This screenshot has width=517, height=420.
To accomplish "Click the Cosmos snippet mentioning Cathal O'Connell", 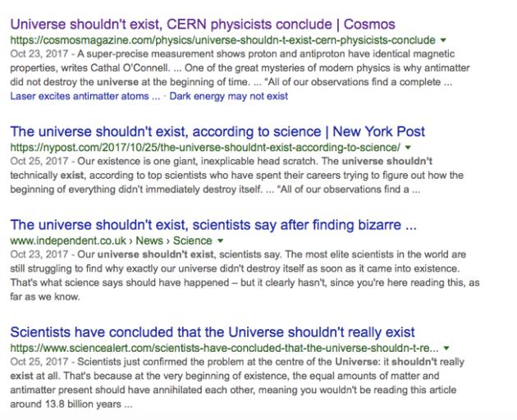I will pyautogui.click(x=240, y=68).
